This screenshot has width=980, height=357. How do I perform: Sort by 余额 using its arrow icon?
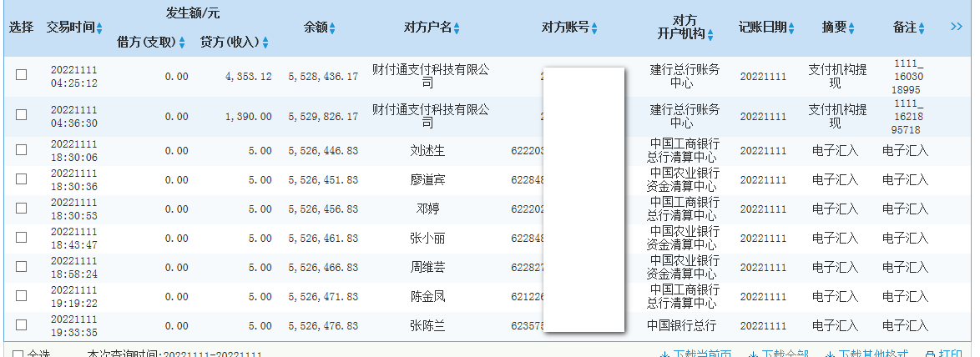tap(332, 28)
